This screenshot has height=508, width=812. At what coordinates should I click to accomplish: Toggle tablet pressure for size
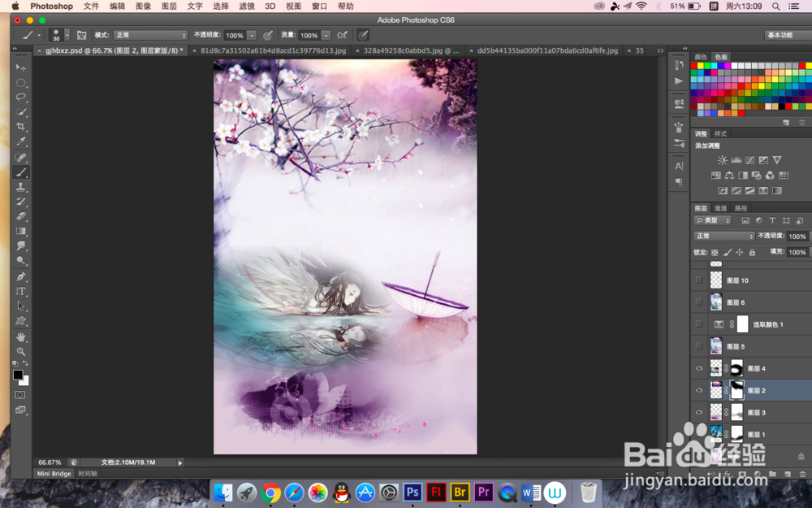tap(363, 35)
